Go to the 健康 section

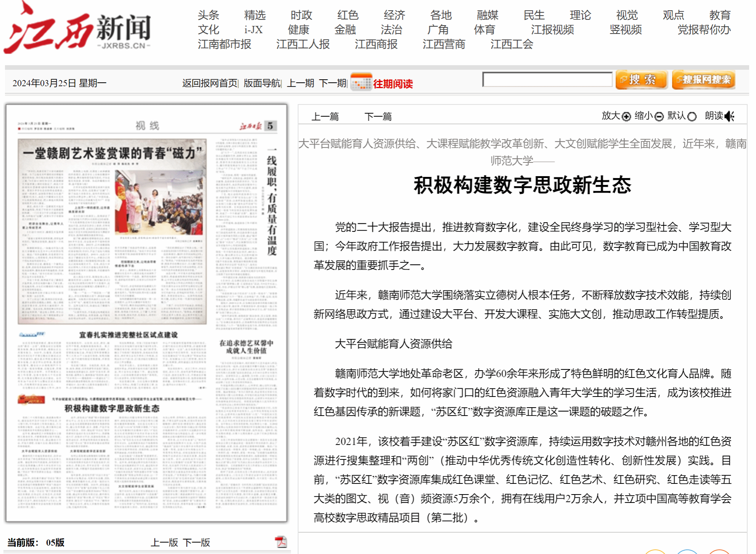click(x=299, y=30)
